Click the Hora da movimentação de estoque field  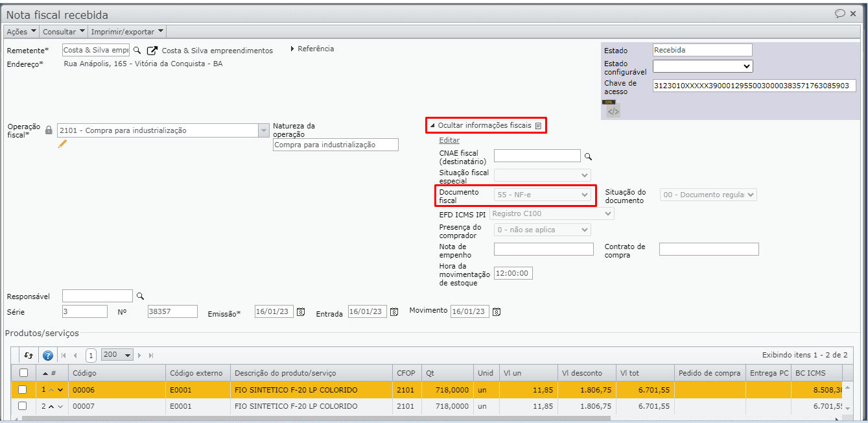tap(513, 274)
